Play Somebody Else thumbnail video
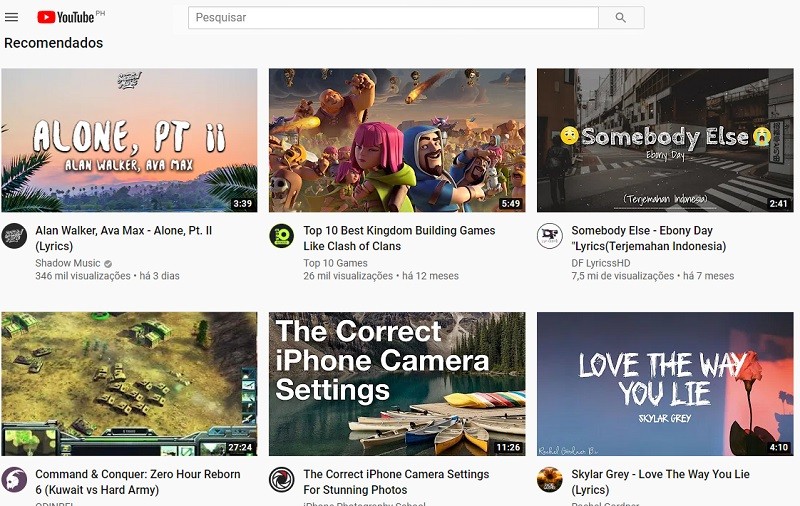 [665, 140]
